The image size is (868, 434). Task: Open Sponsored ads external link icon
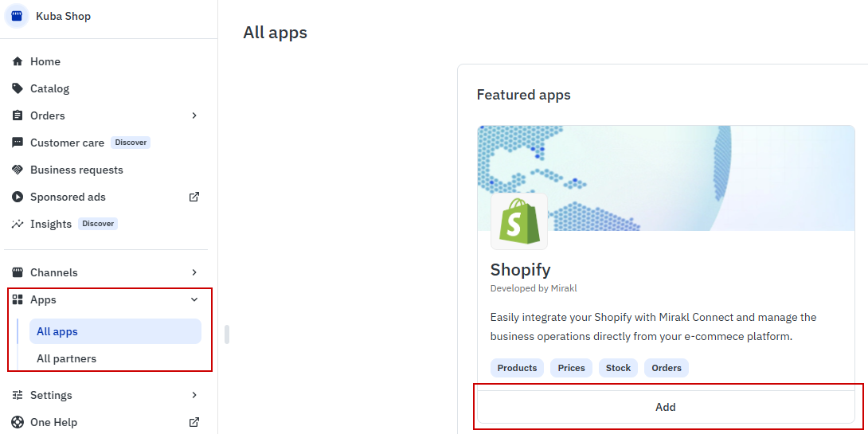(x=194, y=197)
